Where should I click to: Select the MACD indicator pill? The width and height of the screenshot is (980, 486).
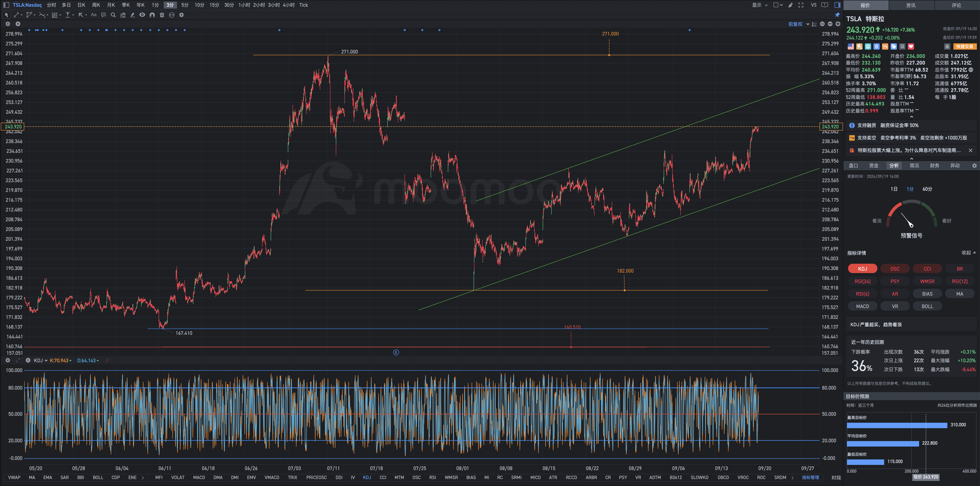(x=863, y=306)
